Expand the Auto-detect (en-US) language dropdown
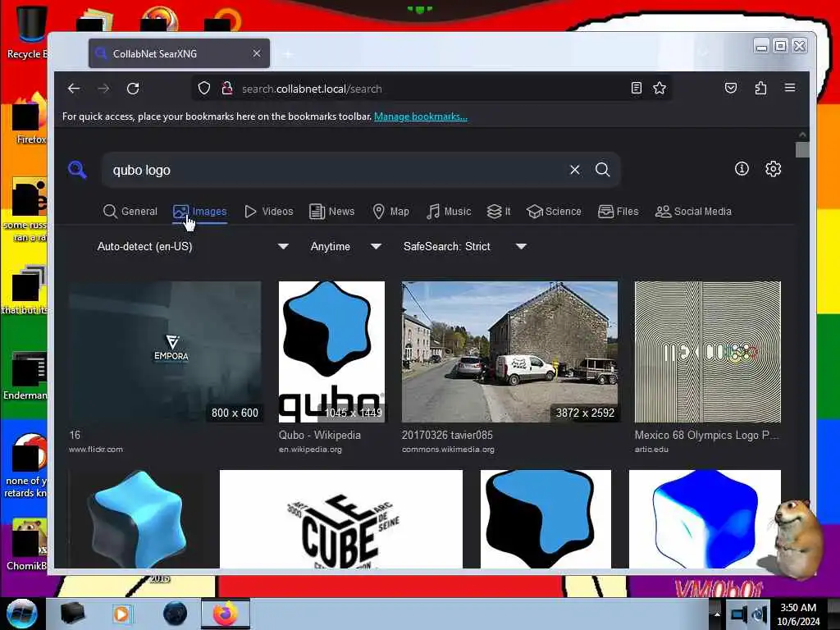 pyautogui.click(x=192, y=246)
